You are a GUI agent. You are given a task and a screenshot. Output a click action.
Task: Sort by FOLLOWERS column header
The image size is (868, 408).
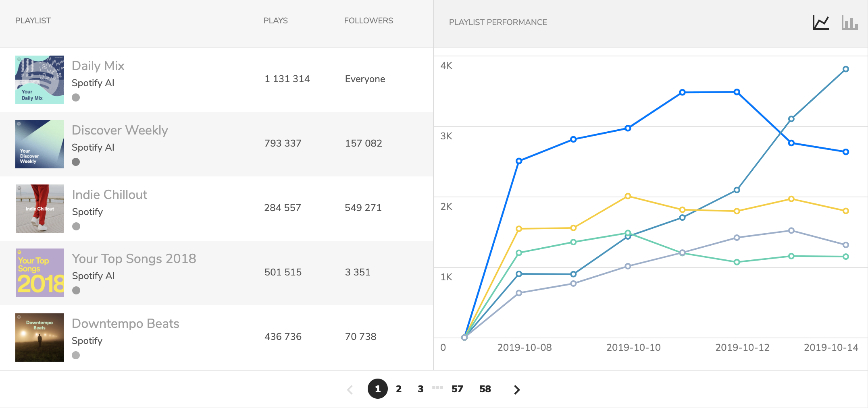368,21
